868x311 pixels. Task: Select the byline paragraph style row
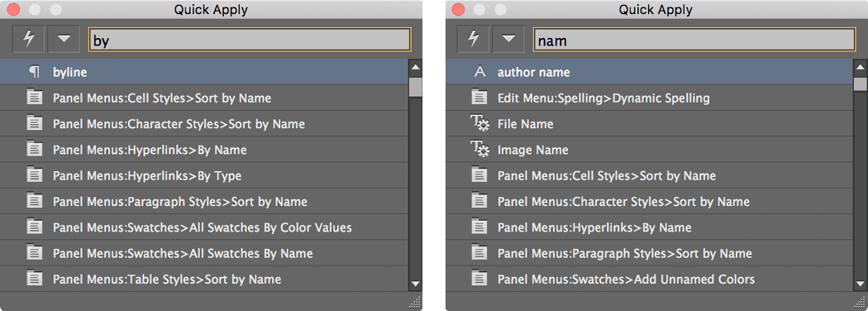tap(203, 71)
